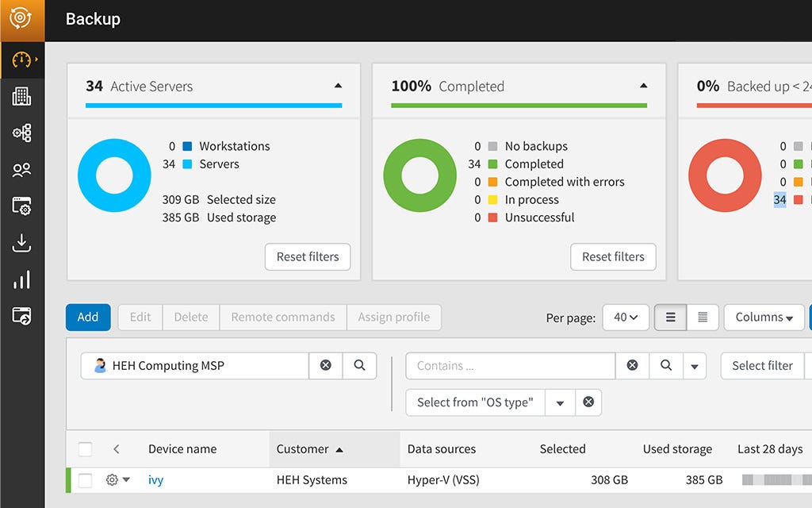The image size is (812, 508).
Task: Click the HEH Systems customer cell
Action: (x=312, y=480)
